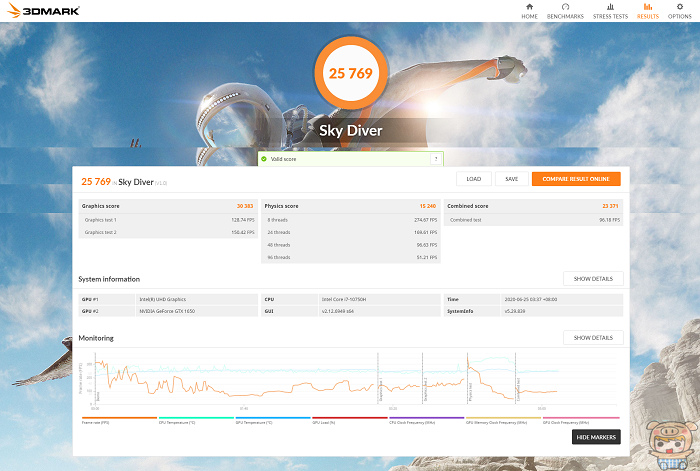Select the 48 threads row
700x471 pixels.
(351, 245)
